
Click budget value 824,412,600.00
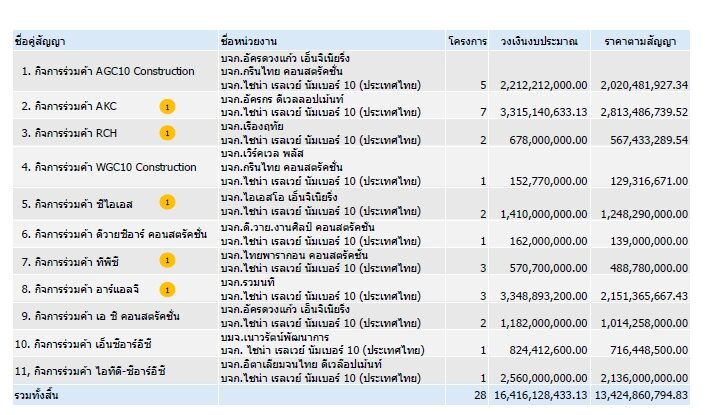click(x=548, y=350)
